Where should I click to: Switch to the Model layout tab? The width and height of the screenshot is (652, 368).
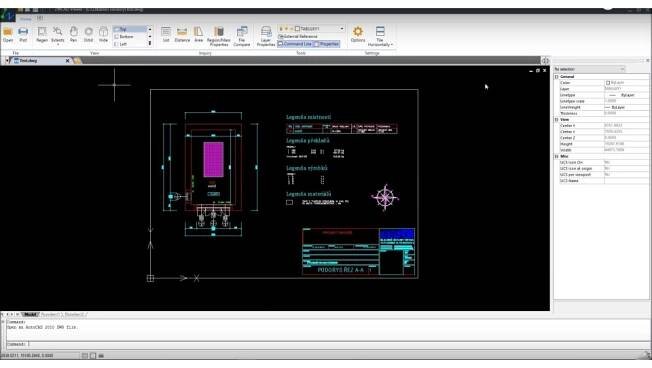(30, 315)
